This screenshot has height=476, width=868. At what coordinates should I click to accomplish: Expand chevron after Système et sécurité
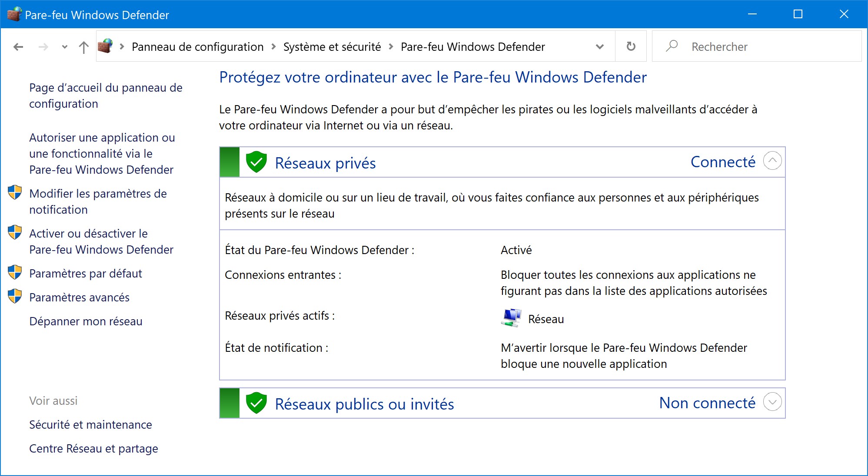391,46
